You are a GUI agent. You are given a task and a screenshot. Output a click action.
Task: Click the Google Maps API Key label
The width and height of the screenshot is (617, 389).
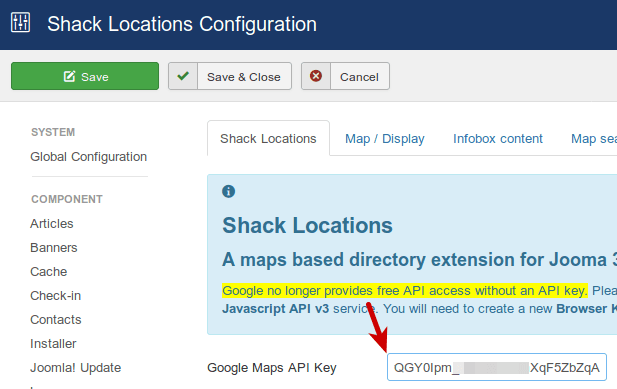tap(272, 367)
